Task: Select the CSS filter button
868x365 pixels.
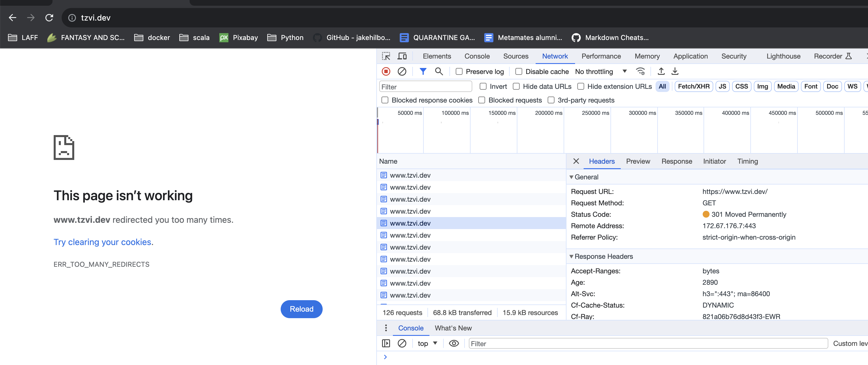Action: click(741, 86)
